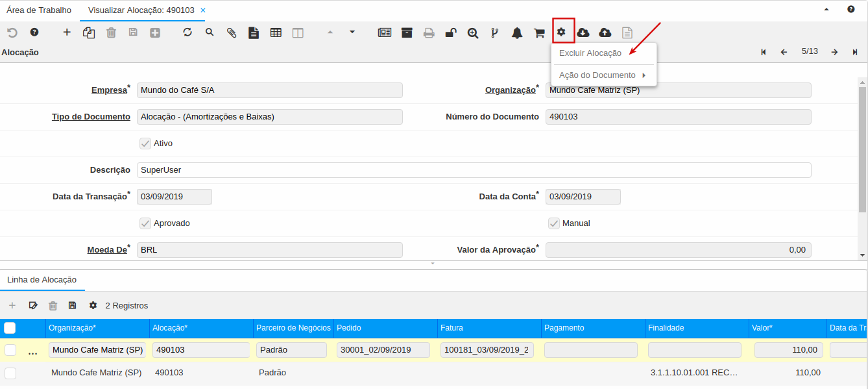Open the Find record magnifier icon
The image size is (868, 389).
pos(210,32)
